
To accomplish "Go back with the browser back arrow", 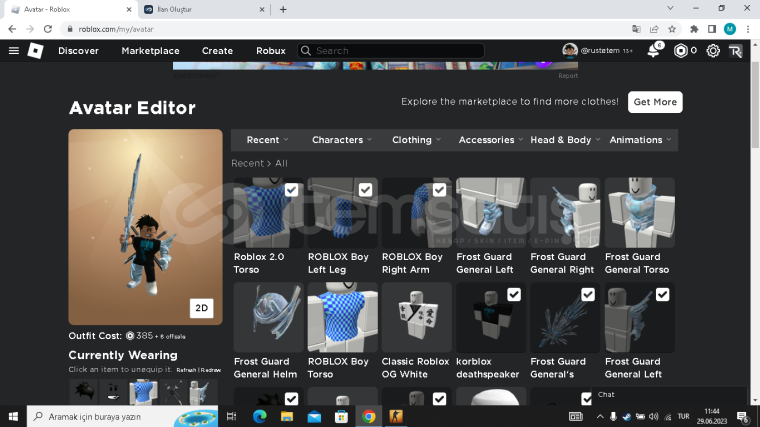I will 12,29.
